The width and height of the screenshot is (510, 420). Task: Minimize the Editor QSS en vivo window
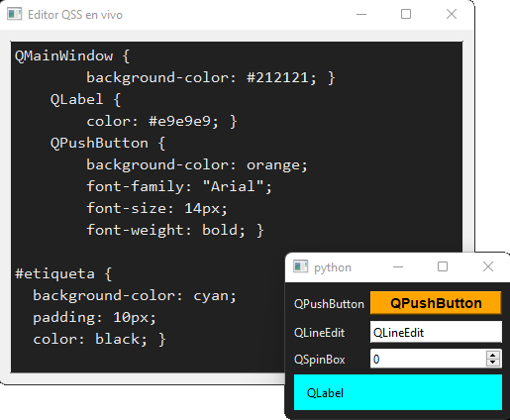point(361,14)
